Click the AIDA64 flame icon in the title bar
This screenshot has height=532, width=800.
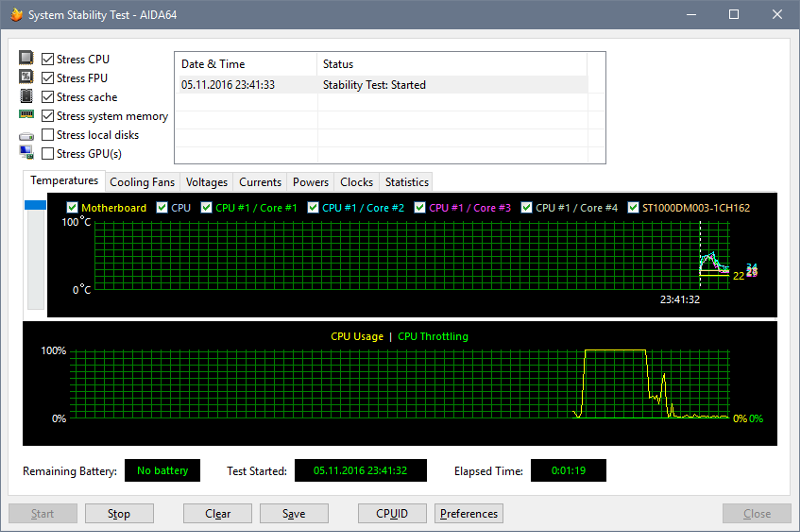pos(16,15)
